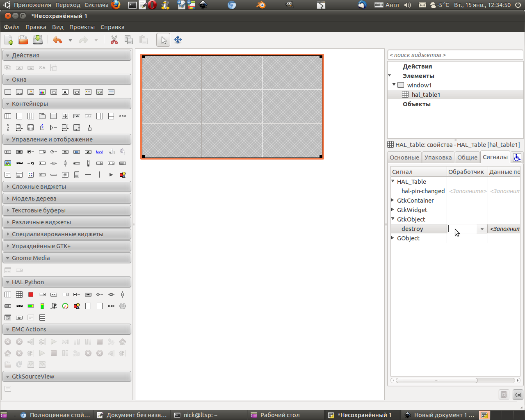This screenshot has height=420, width=525.
Task: Pick the HAL Table widget in HAL Python
Action: tap(19, 294)
